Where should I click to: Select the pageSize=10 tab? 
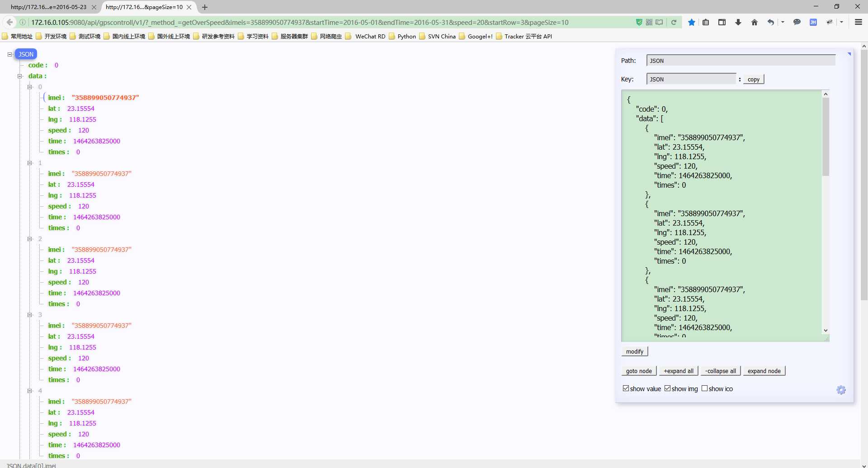click(144, 7)
